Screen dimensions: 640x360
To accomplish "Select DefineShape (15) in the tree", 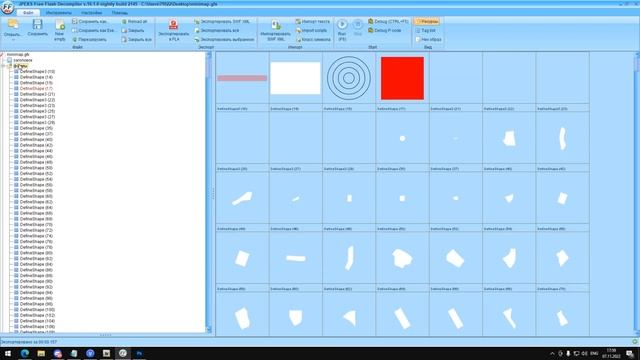I will click(36, 83).
